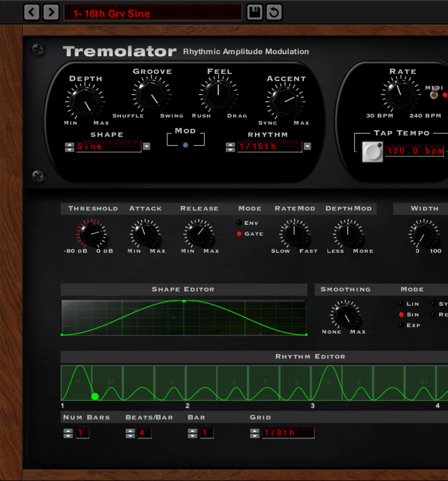
Task: Click the RateMod knob
Action: (x=294, y=234)
